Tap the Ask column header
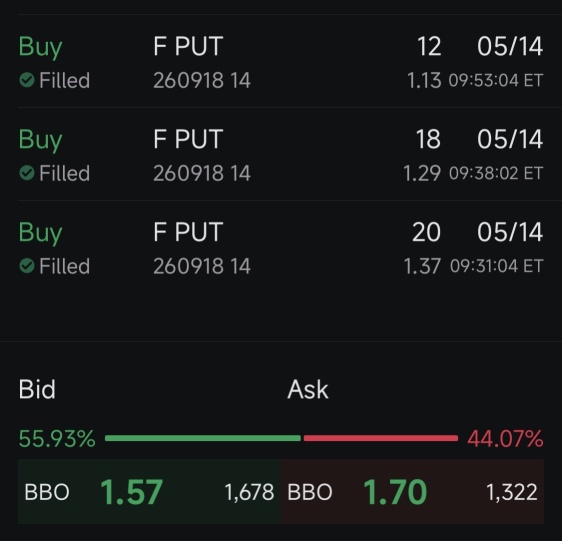Screen dimensions: 562x541 (308, 389)
